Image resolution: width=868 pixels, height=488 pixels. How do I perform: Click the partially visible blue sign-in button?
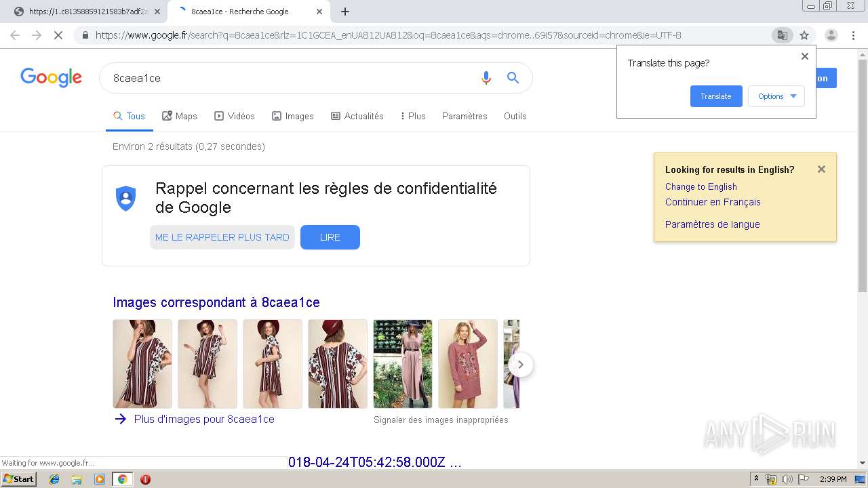[x=826, y=78]
